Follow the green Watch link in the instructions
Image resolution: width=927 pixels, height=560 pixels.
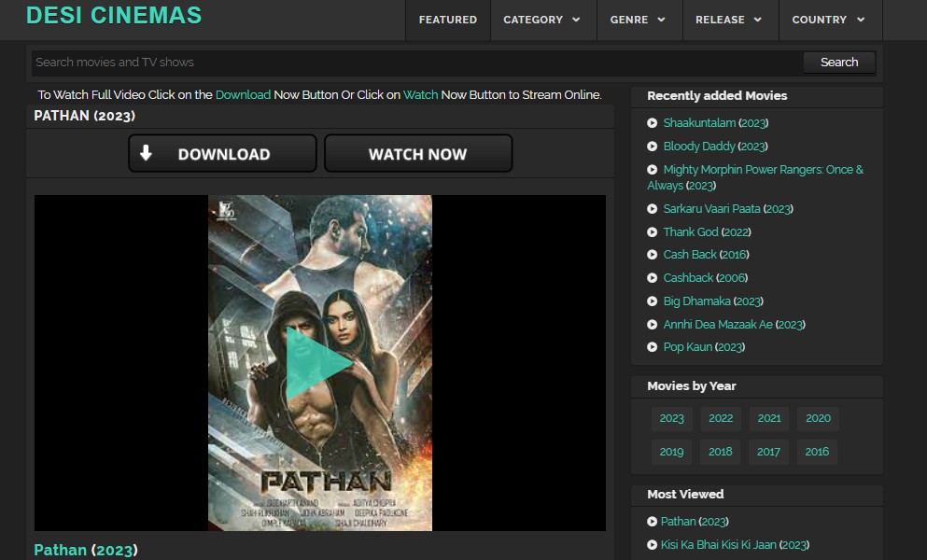click(x=420, y=94)
